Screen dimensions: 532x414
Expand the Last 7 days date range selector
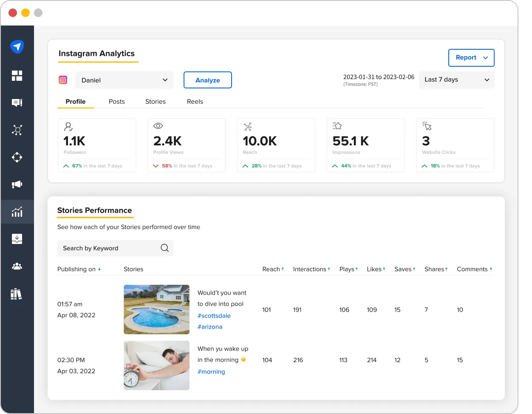[x=456, y=79]
